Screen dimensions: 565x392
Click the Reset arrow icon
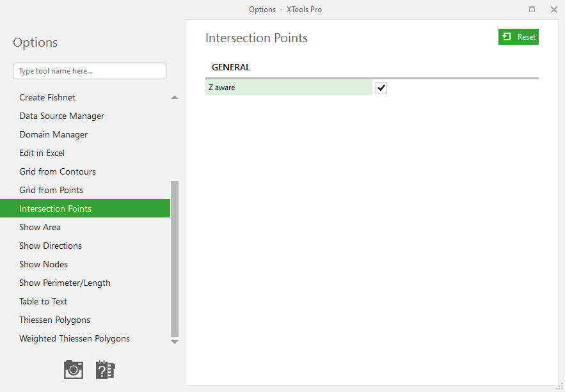point(507,36)
